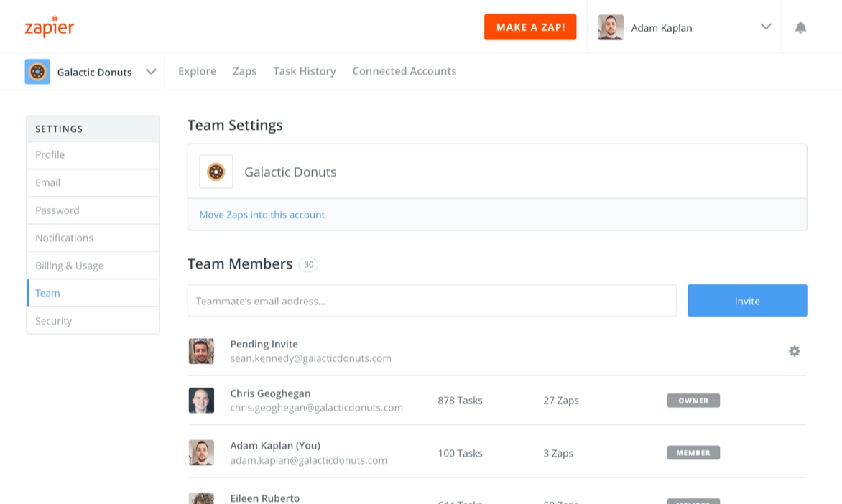Click the team logo in Team Settings

point(216,172)
